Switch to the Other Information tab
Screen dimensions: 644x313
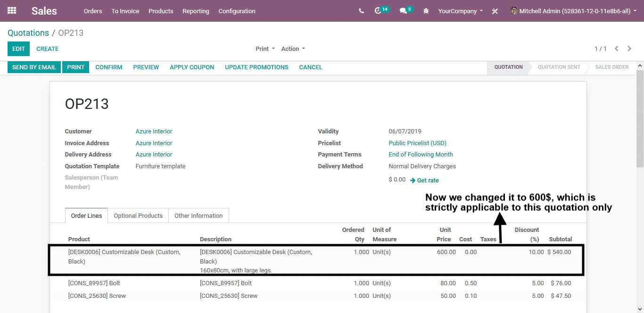[198, 215]
